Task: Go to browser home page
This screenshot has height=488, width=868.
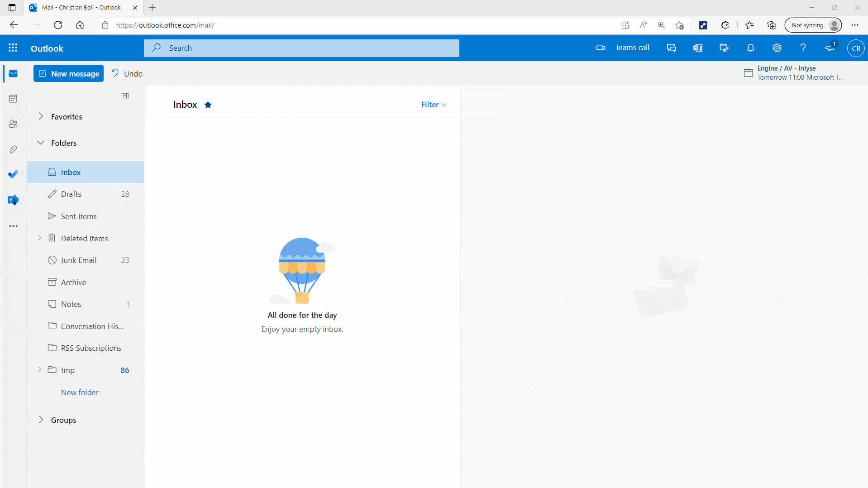Action: click(80, 25)
